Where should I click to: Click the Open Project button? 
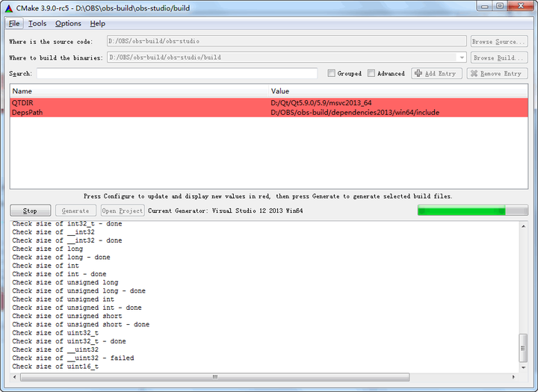pos(123,211)
